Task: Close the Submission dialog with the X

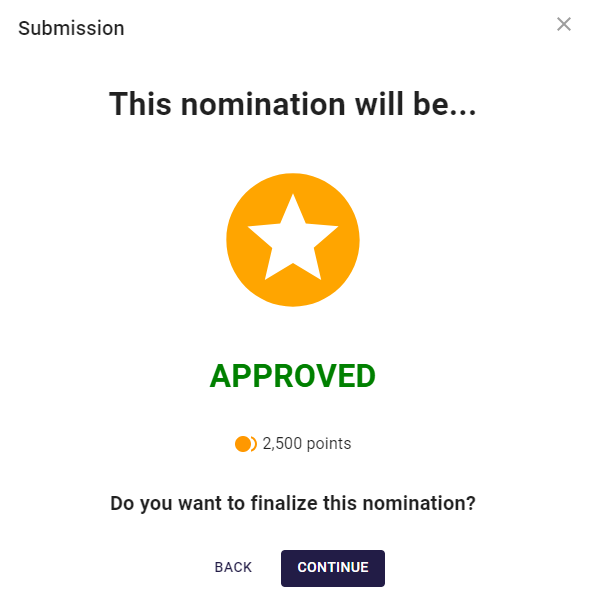Action: click(564, 24)
